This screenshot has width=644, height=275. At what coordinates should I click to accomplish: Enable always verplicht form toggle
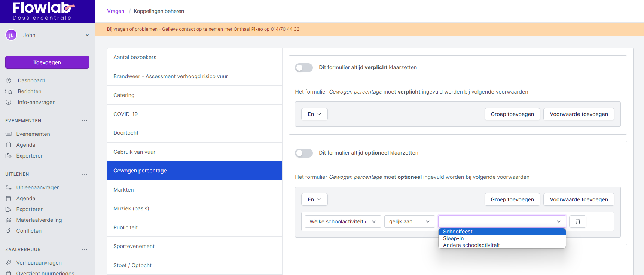(x=303, y=68)
